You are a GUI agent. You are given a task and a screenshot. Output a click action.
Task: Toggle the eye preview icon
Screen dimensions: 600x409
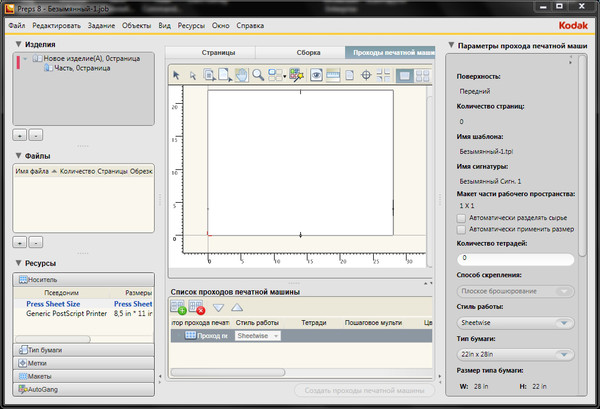(316, 74)
